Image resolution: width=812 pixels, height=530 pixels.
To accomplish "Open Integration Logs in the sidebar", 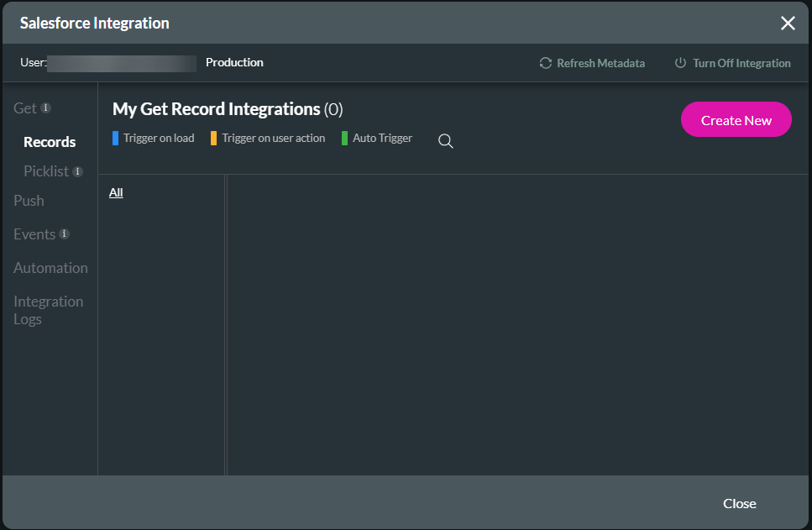I will click(48, 310).
